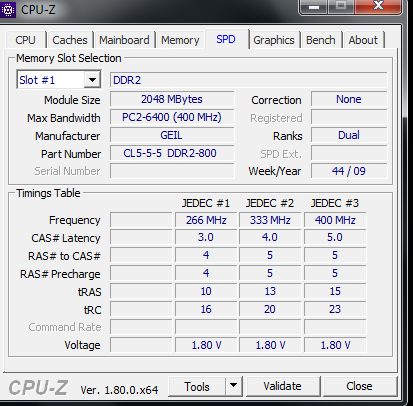Click the Week/Year value 44 / 09
The image size is (413, 406).
coord(349,171)
